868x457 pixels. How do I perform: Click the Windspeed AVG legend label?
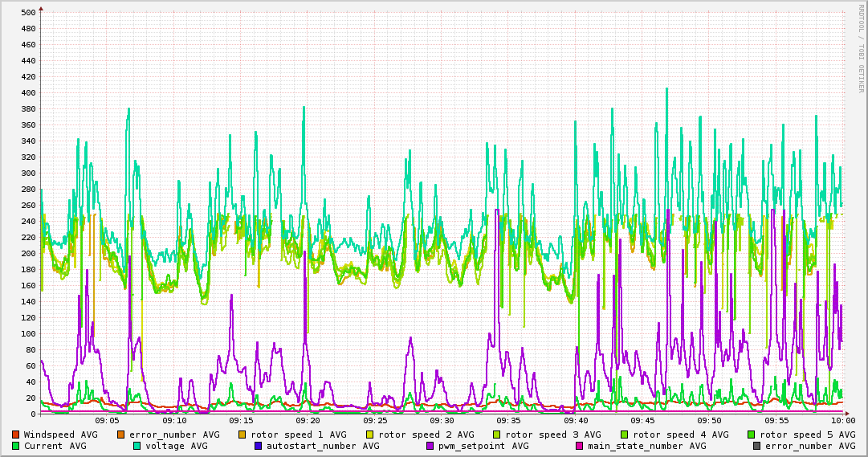pos(60,435)
